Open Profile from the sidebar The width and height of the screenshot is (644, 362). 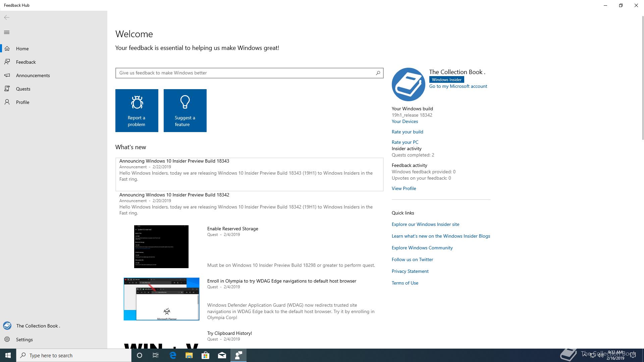22,102
